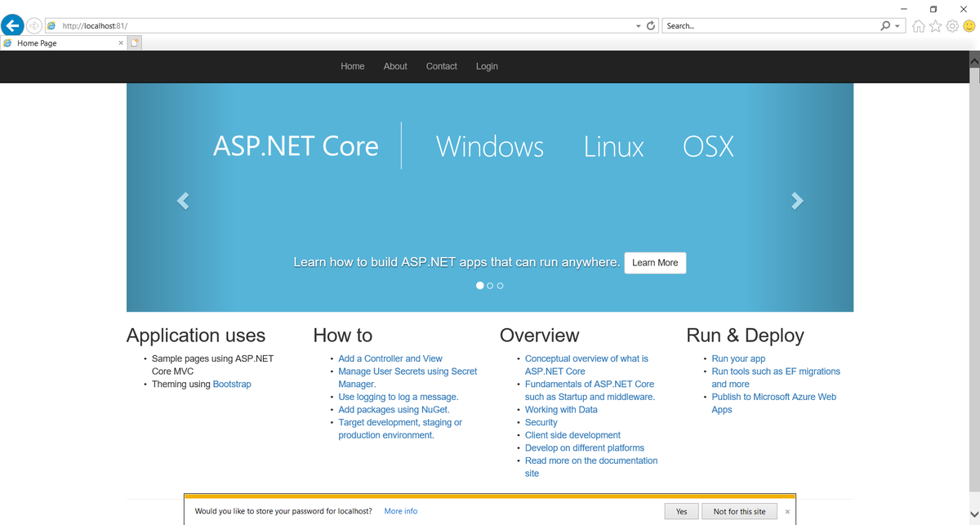Click the Application uses heading
Viewport: 980px width, 525px height.
196,336
